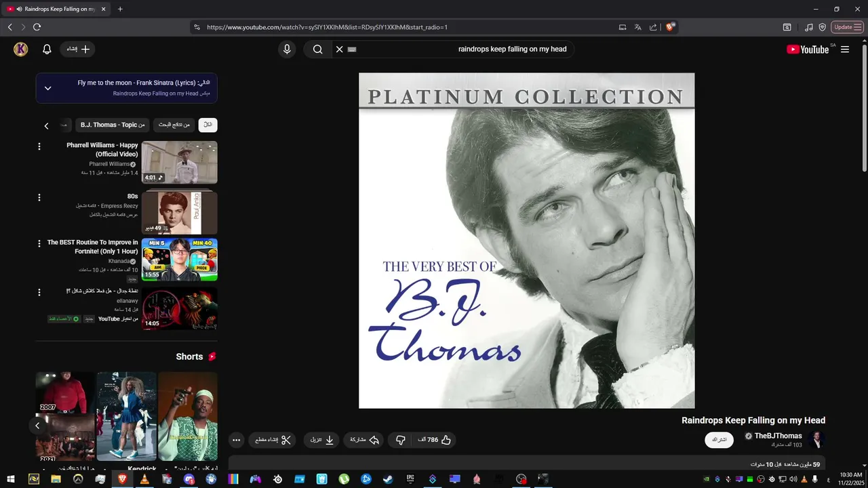Screen dimensions: 868x488
Task: Open the browser sidebar search panel icon
Action: tap(787, 27)
